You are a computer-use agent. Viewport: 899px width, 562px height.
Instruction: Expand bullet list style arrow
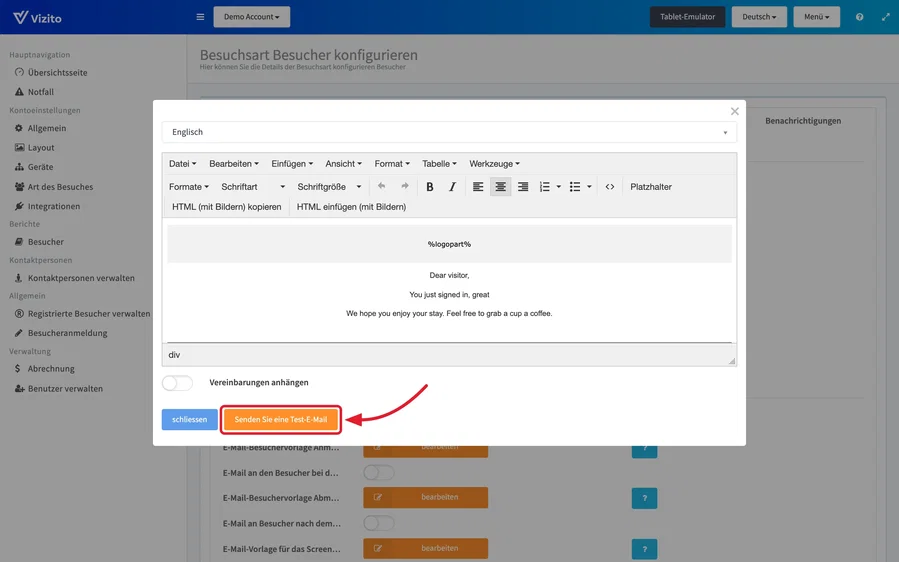point(589,186)
